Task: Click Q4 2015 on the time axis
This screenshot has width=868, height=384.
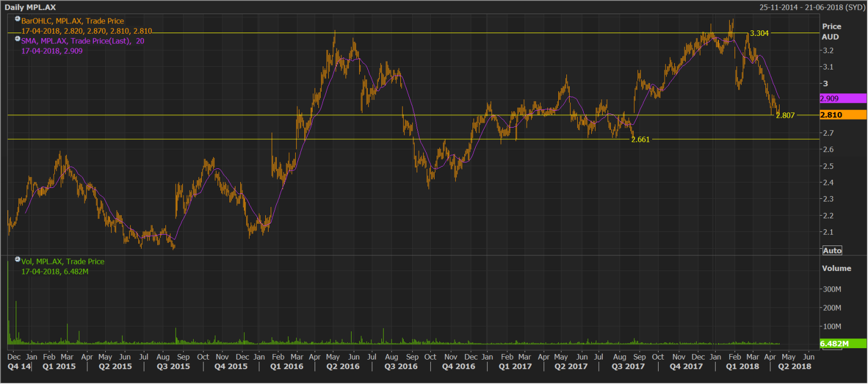Action: [x=231, y=366]
